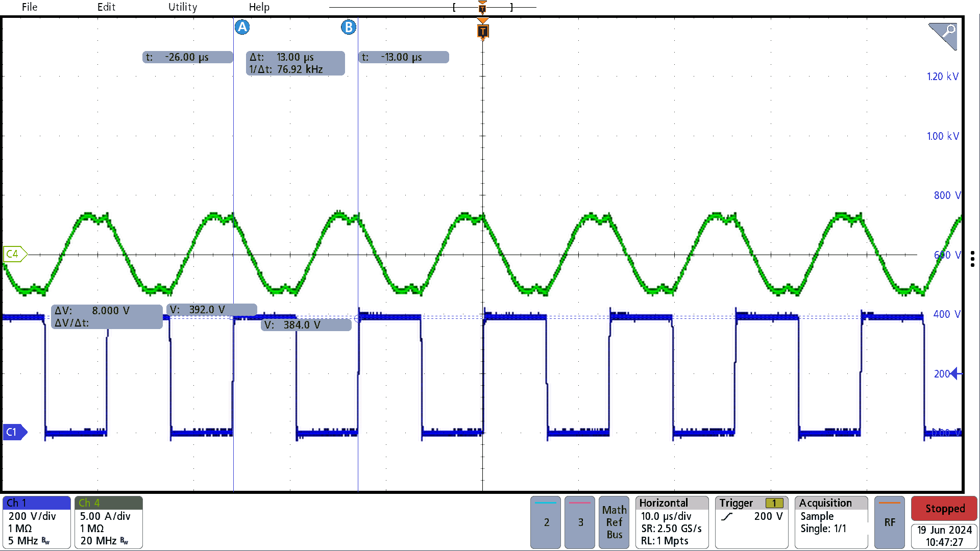This screenshot has height=551, width=980.
Task: Open the Edit menu
Action: [106, 7]
